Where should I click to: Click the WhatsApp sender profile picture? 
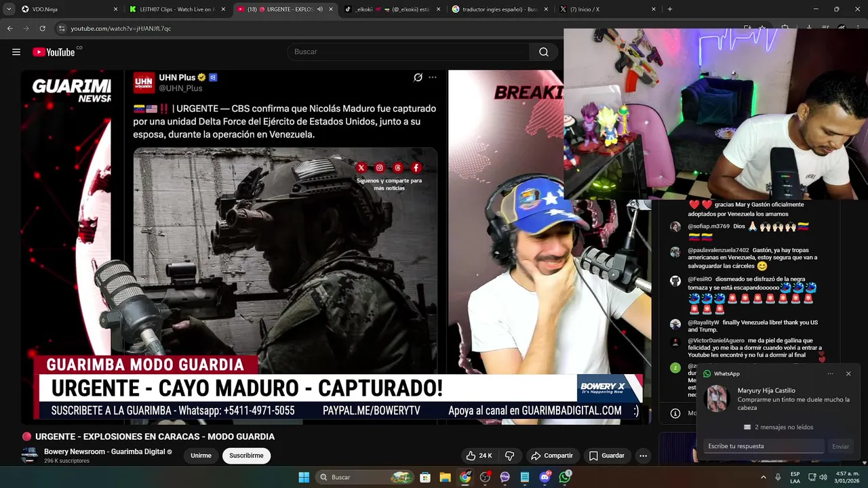[717, 399]
